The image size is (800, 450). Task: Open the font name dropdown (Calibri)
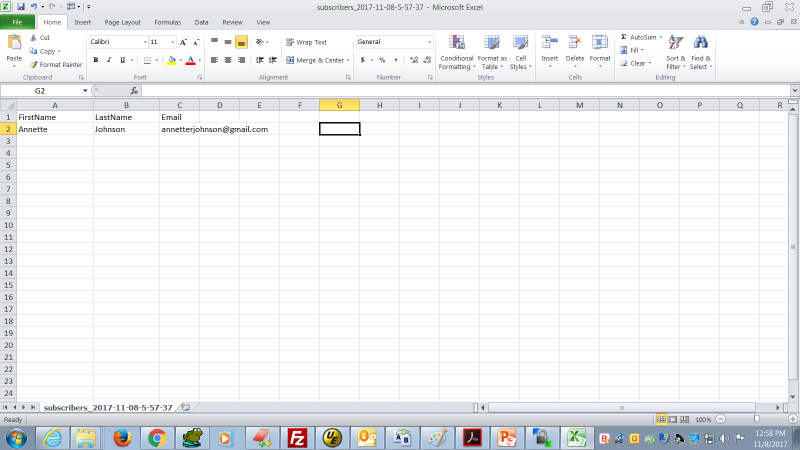tap(145, 42)
